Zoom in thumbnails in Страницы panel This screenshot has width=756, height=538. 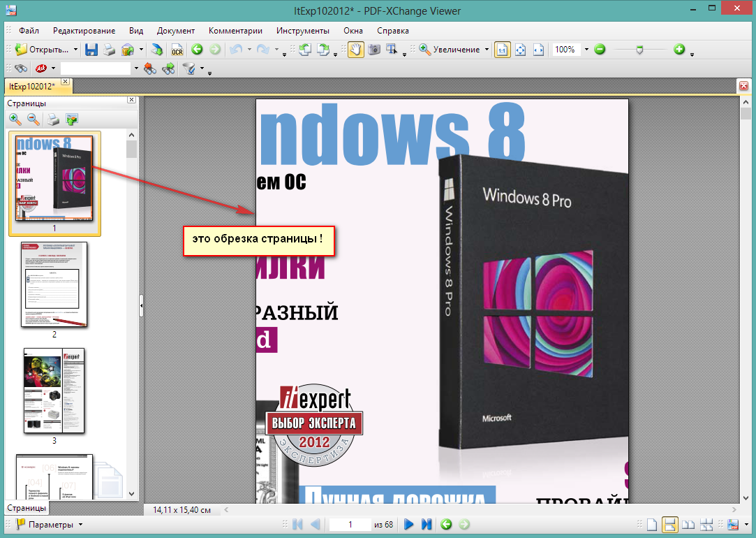click(x=15, y=119)
